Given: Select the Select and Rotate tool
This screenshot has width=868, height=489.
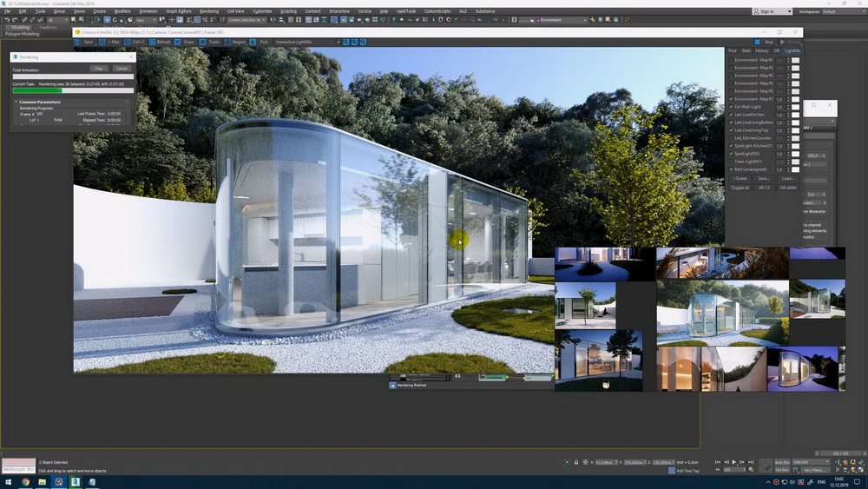Looking at the screenshot, I should coord(115,20).
